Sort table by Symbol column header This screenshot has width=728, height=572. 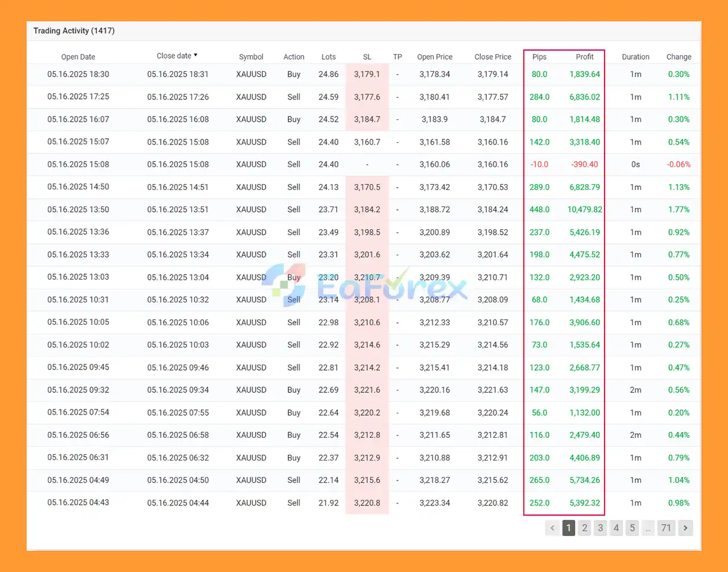click(251, 57)
